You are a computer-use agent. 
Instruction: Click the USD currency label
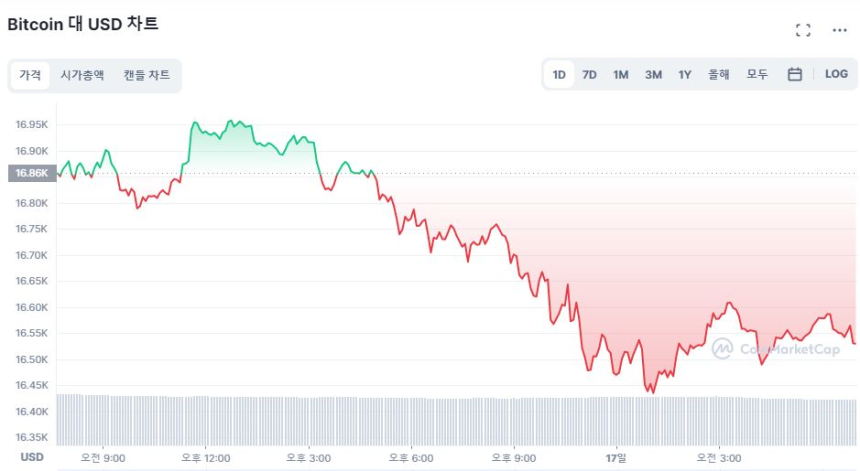33,457
